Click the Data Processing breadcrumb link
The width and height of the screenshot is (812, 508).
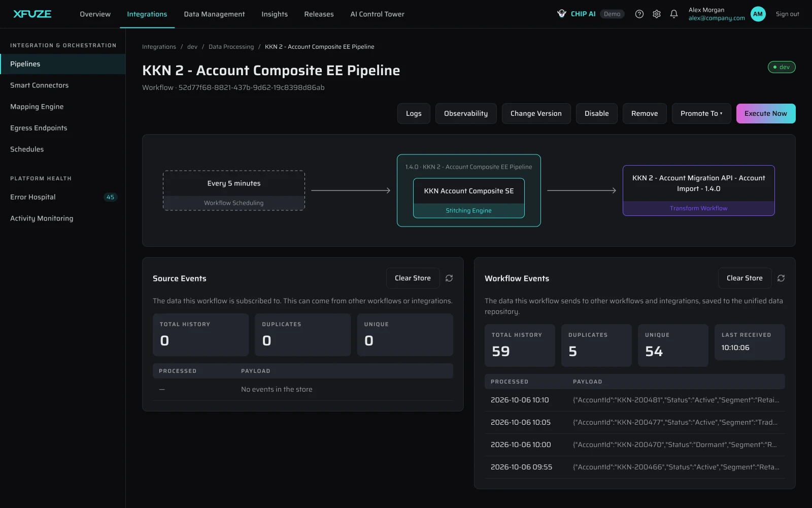point(231,47)
